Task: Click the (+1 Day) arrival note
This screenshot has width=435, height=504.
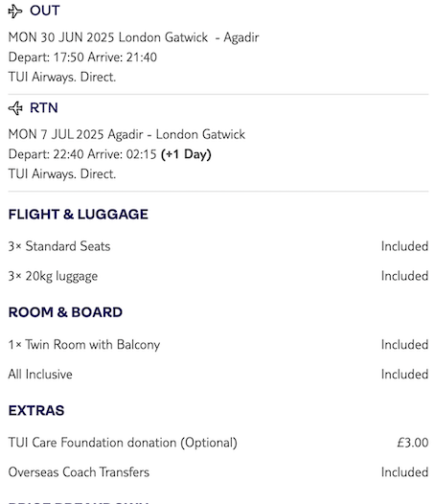Action: [186, 154]
